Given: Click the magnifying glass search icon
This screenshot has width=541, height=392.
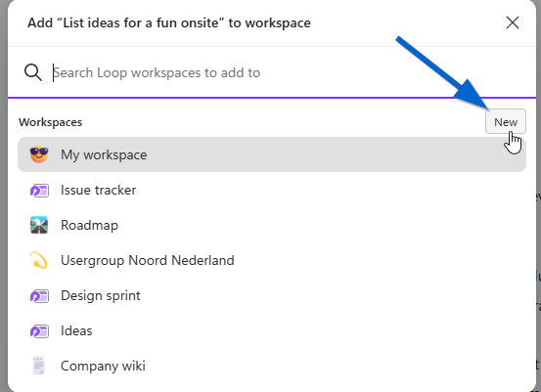Looking at the screenshot, I should [x=33, y=72].
